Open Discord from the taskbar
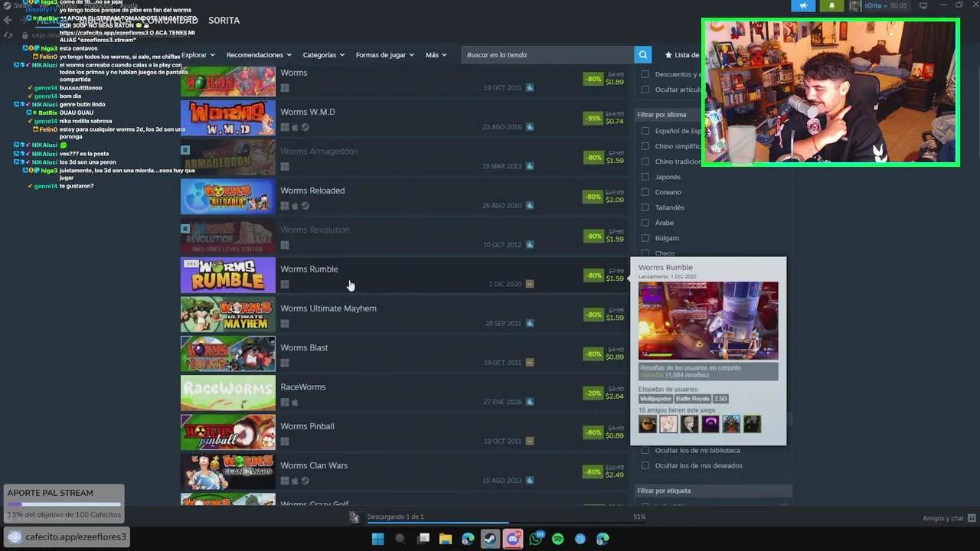The height and width of the screenshot is (551, 980). point(513,539)
